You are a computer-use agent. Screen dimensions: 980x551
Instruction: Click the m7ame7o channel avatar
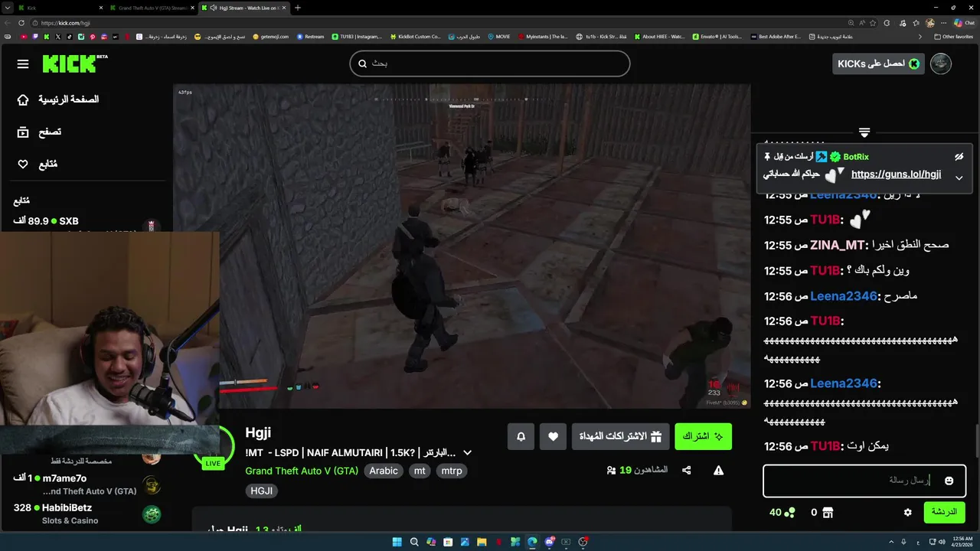[152, 484]
